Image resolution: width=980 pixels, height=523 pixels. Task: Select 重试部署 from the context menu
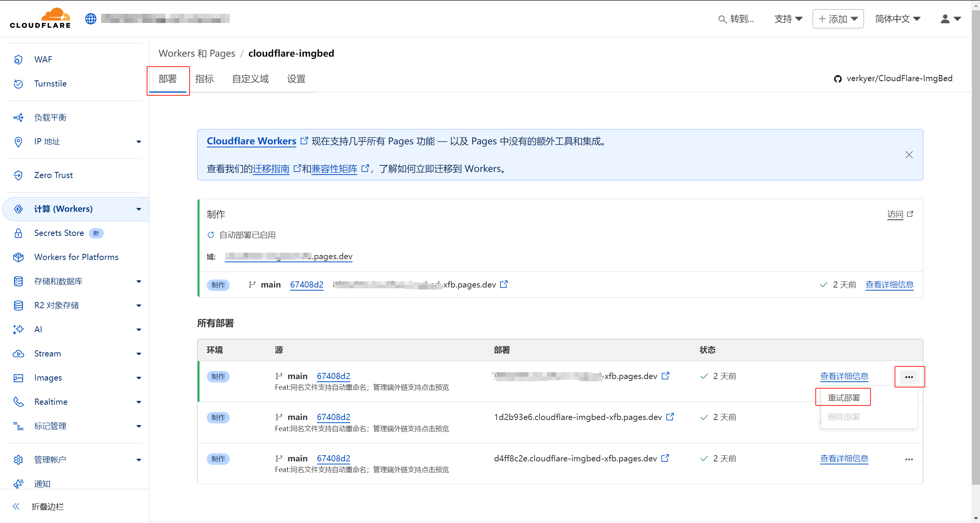pyautogui.click(x=843, y=397)
